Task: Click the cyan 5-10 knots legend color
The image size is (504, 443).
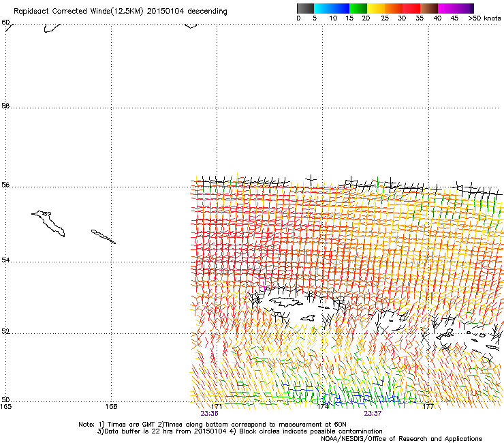Action: coord(322,8)
